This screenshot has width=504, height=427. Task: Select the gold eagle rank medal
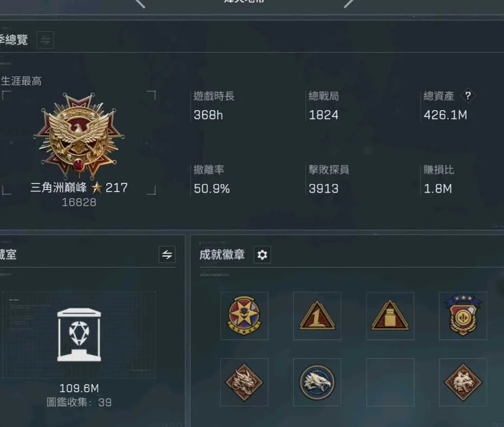pyautogui.click(x=79, y=135)
